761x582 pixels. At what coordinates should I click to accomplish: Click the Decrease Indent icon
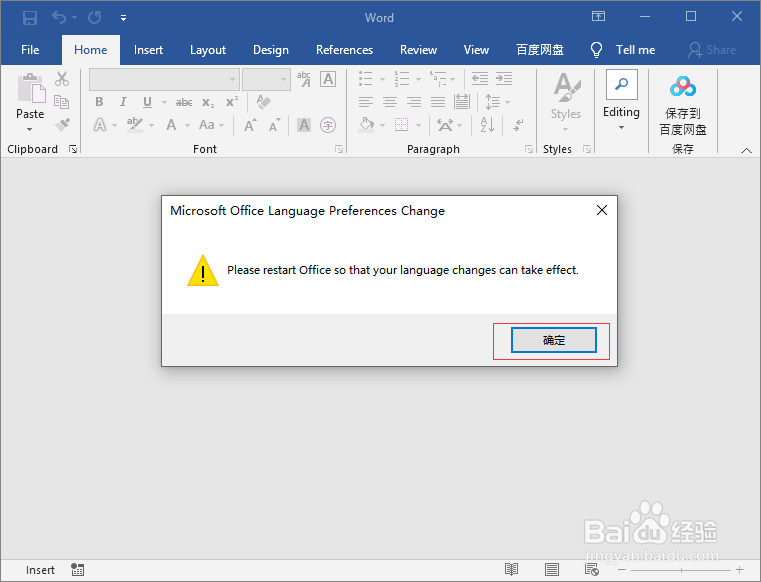(x=480, y=79)
